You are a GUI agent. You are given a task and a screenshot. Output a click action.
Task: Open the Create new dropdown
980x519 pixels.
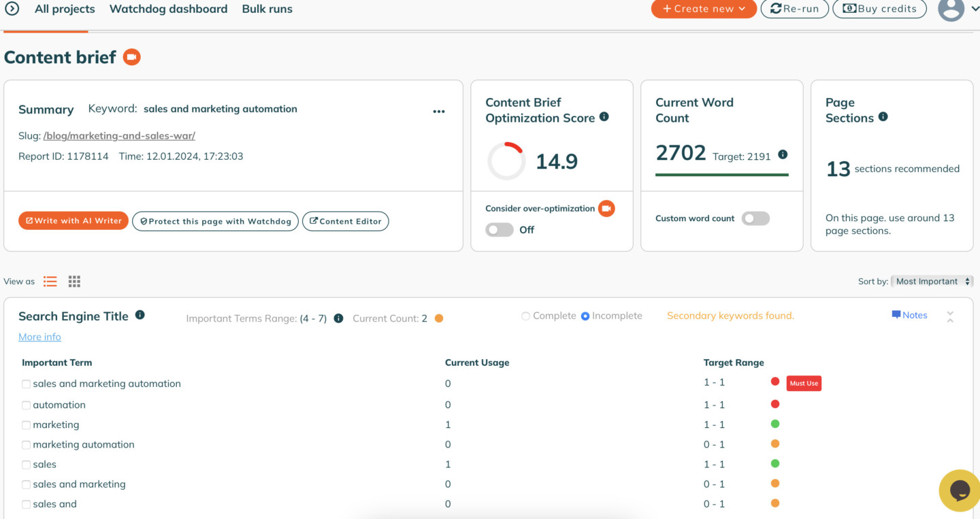704,9
